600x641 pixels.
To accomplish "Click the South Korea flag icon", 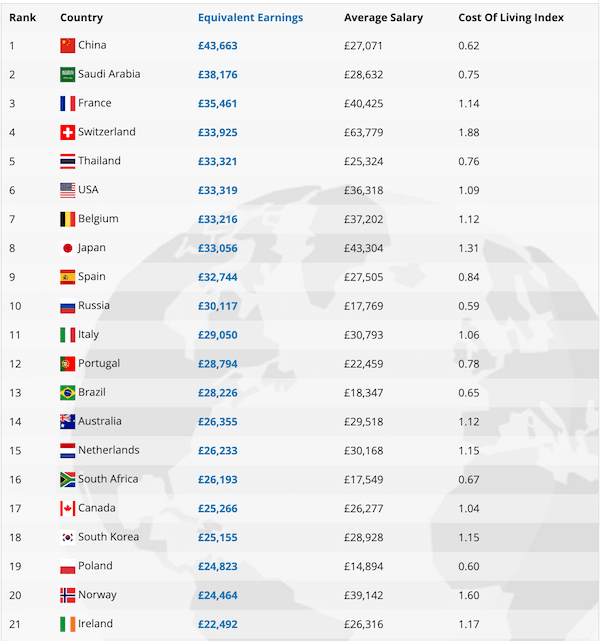I will click(67, 538).
